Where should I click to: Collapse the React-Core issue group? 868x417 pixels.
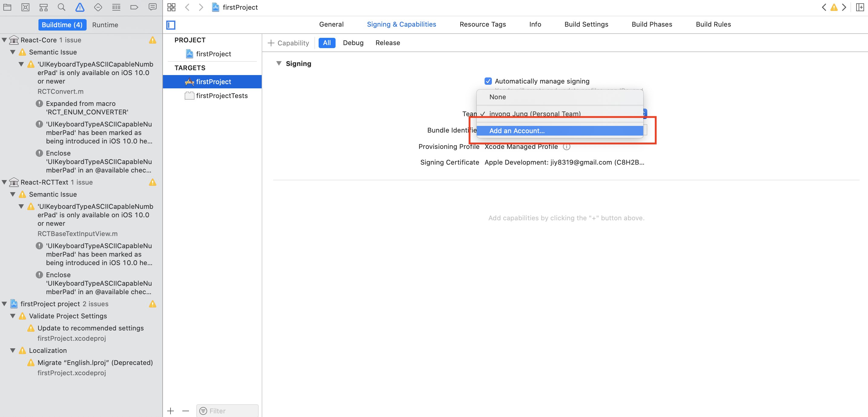(4, 40)
